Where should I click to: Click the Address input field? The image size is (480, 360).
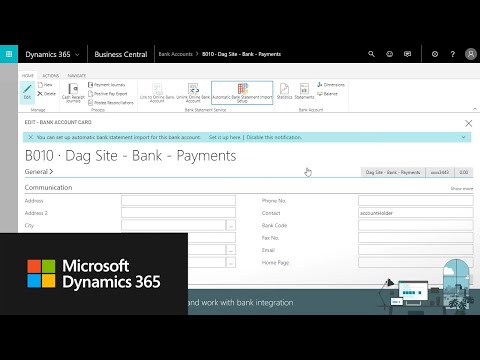coord(178,200)
